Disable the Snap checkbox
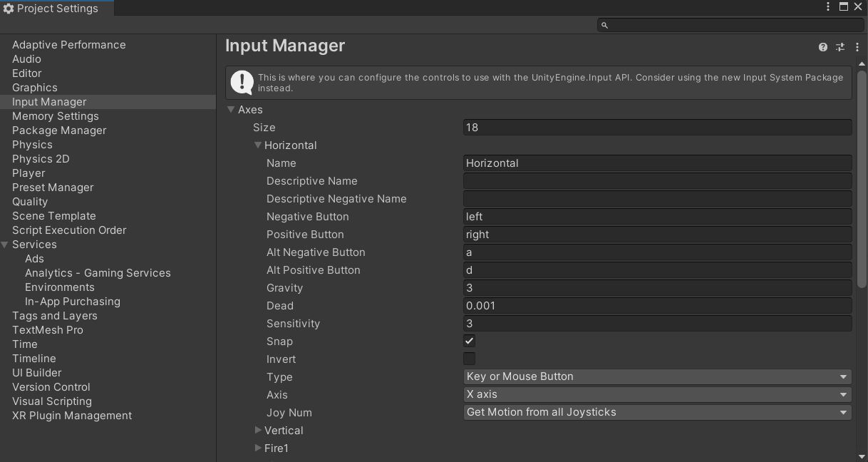Viewport: 868px width, 462px height. click(469, 342)
